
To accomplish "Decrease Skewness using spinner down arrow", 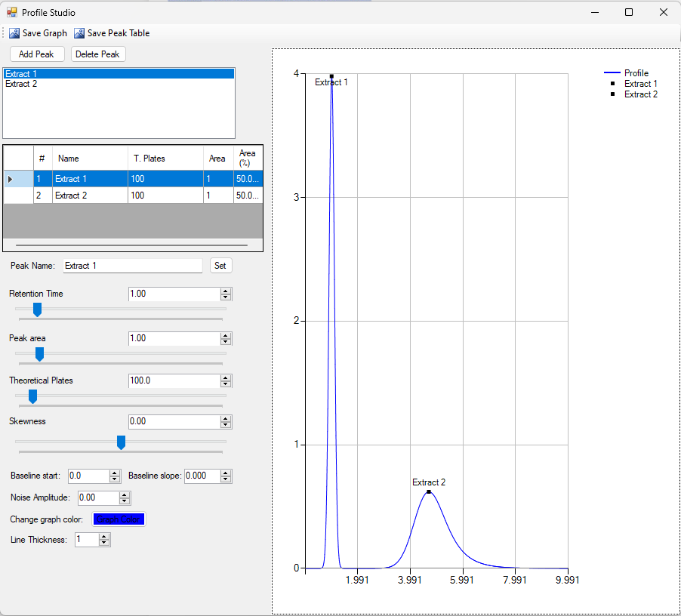I will (x=226, y=425).
